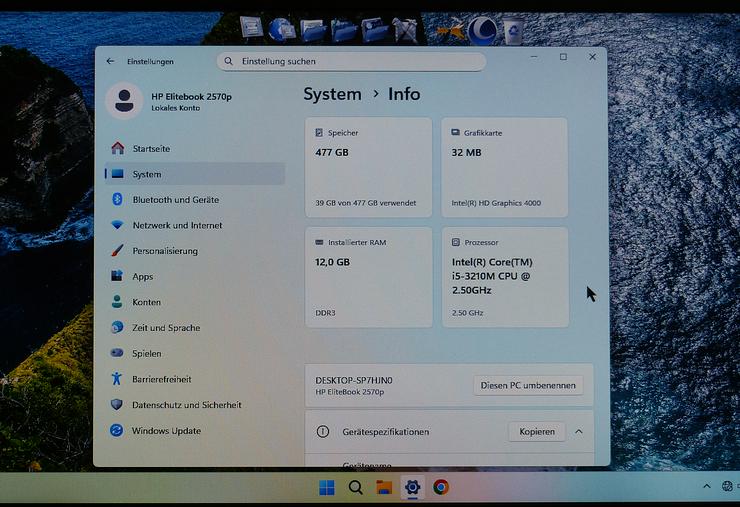The width and height of the screenshot is (740, 507).
Task: Open Datenschutz und Sicherheit
Action: [x=194, y=405]
